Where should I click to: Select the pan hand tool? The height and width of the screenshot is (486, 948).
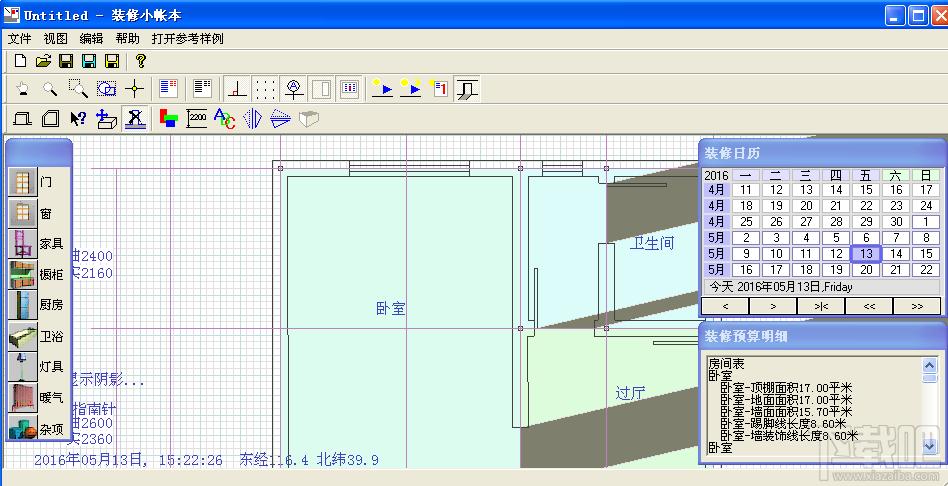(x=23, y=89)
